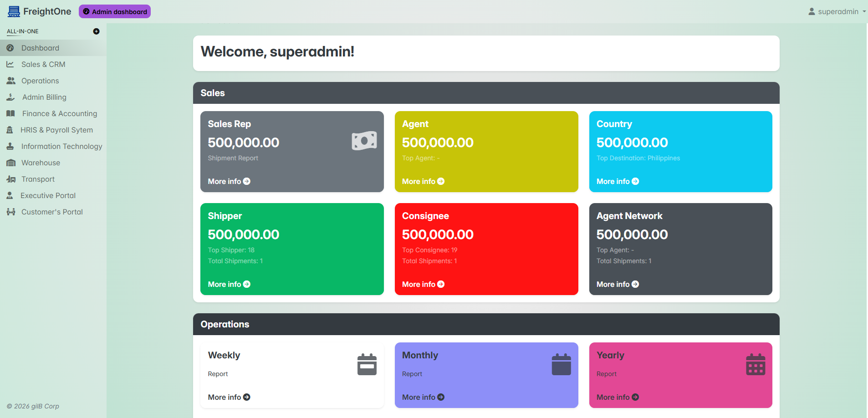Screen dimensions: 868x418
Task: Go to Executive Portal menu item
Action: (48, 196)
